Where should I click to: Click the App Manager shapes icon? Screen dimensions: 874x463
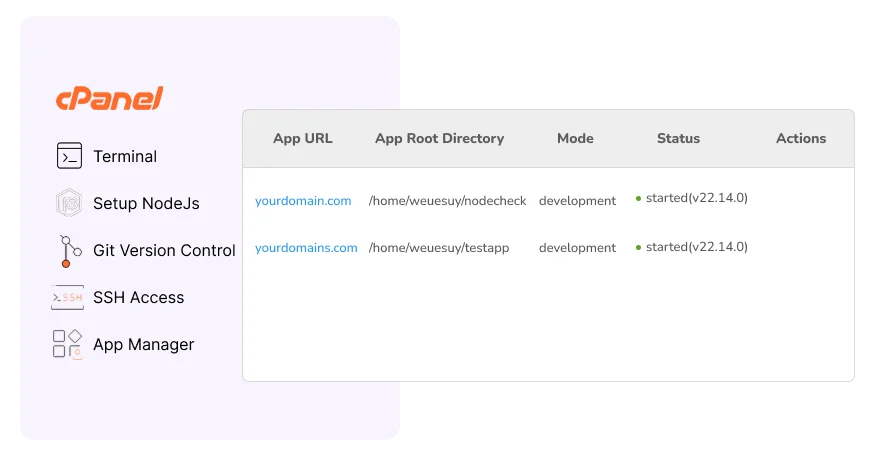(68, 344)
